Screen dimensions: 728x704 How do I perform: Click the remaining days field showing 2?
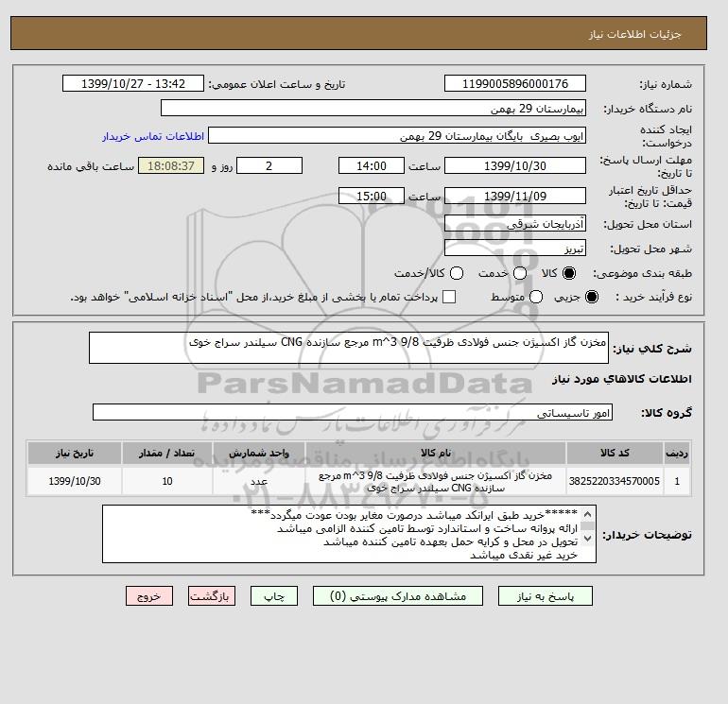pyautogui.click(x=269, y=165)
